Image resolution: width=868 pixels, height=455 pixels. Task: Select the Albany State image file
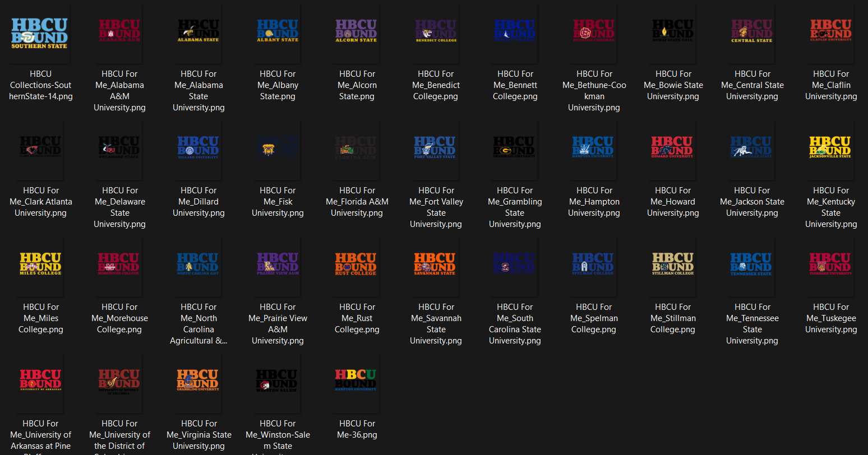278,34
